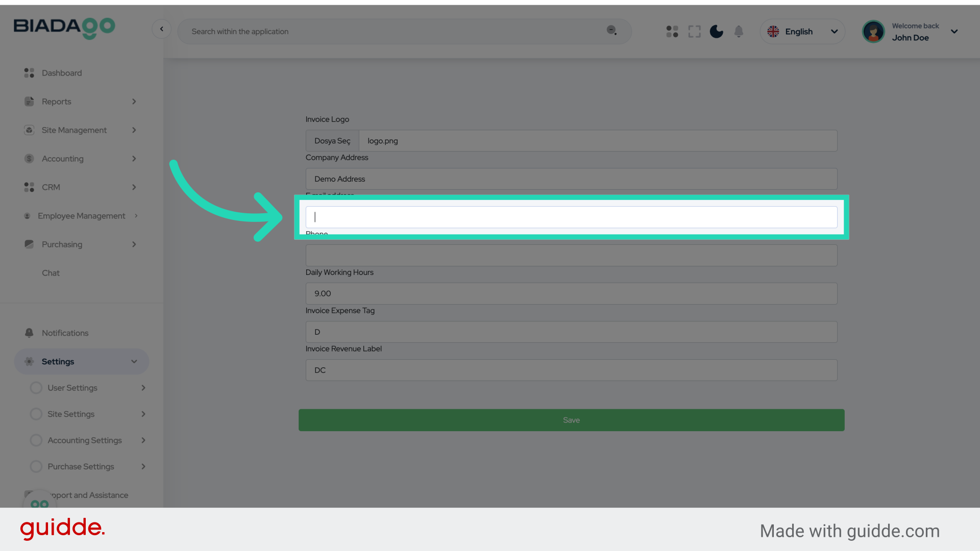The width and height of the screenshot is (980, 551).
Task: Click the Dosya Seç file button
Action: tap(332, 141)
